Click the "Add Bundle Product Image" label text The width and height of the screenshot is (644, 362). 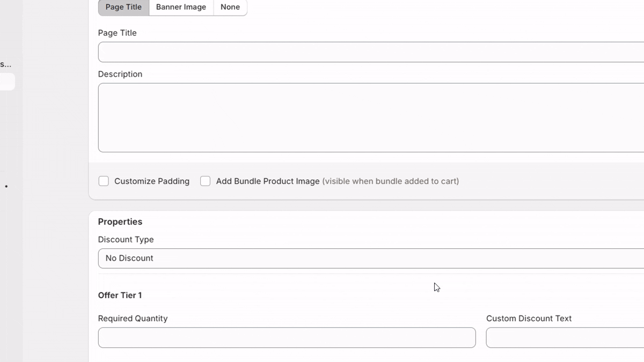(x=268, y=181)
